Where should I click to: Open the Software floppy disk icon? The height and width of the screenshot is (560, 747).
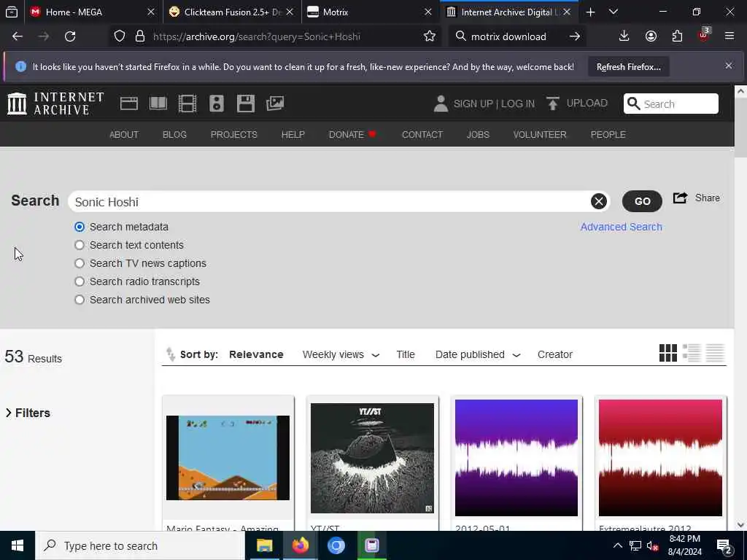point(246,104)
